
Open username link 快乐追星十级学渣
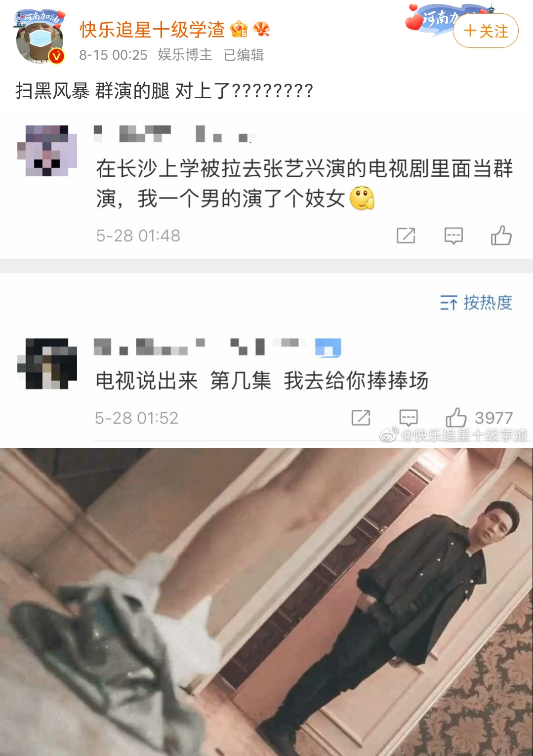coord(152,30)
